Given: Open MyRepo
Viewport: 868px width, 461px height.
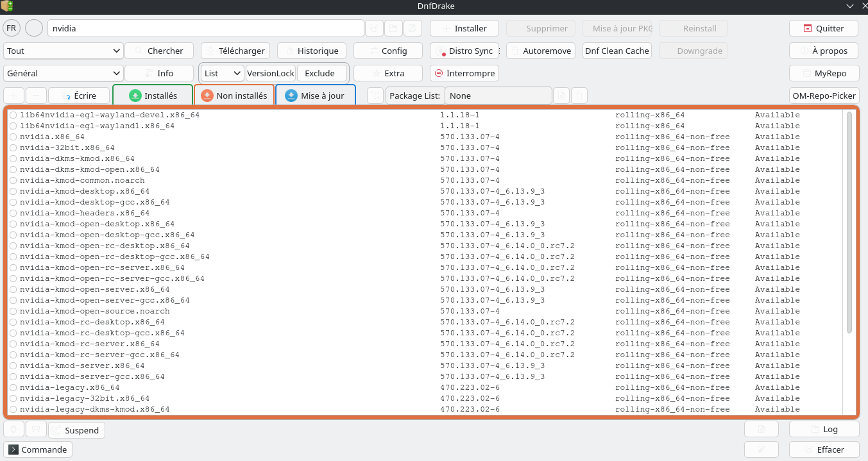Looking at the screenshot, I should pos(824,73).
